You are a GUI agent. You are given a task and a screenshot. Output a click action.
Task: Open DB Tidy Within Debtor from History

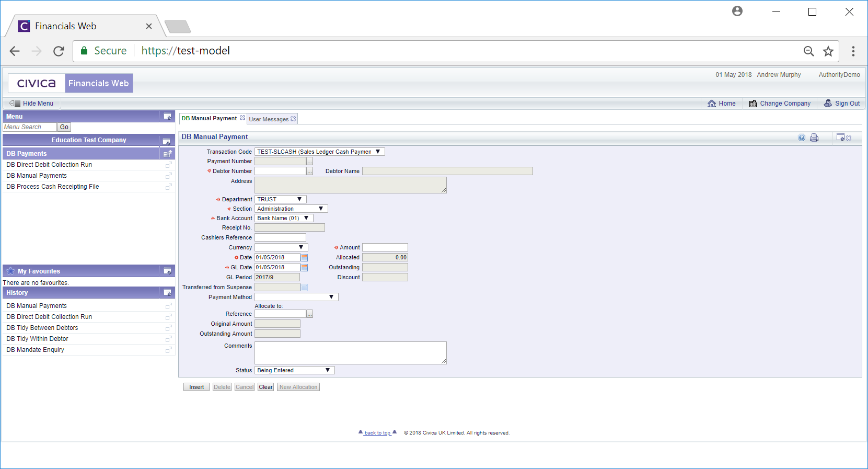[37, 339]
